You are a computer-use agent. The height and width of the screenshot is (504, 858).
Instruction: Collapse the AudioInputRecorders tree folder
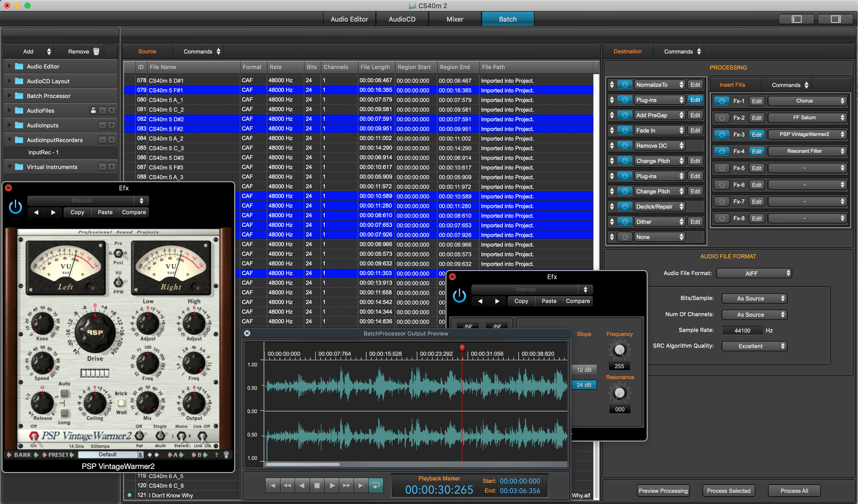tap(9, 140)
